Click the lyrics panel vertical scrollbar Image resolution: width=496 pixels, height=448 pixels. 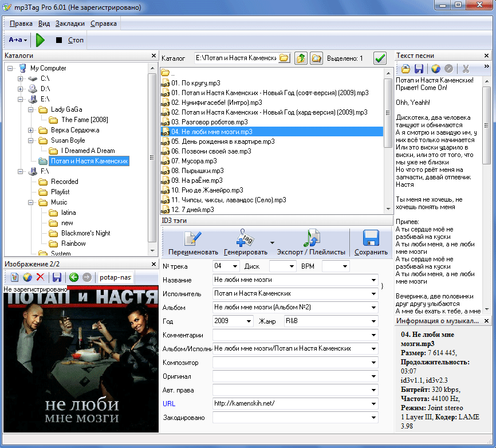click(x=486, y=194)
